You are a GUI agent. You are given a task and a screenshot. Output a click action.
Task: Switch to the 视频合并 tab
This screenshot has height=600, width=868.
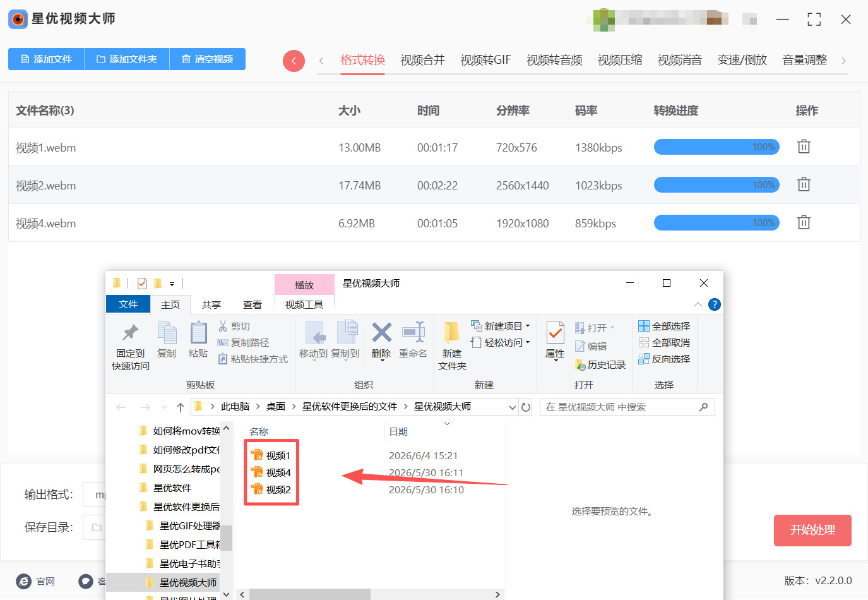point(422,60)
